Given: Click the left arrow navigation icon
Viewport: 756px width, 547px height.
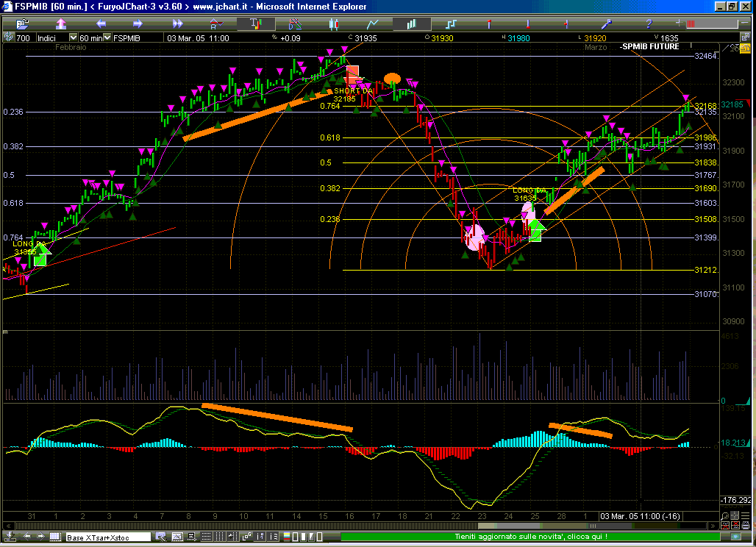Looking at the screenshot, I should (x=101, y=24).
